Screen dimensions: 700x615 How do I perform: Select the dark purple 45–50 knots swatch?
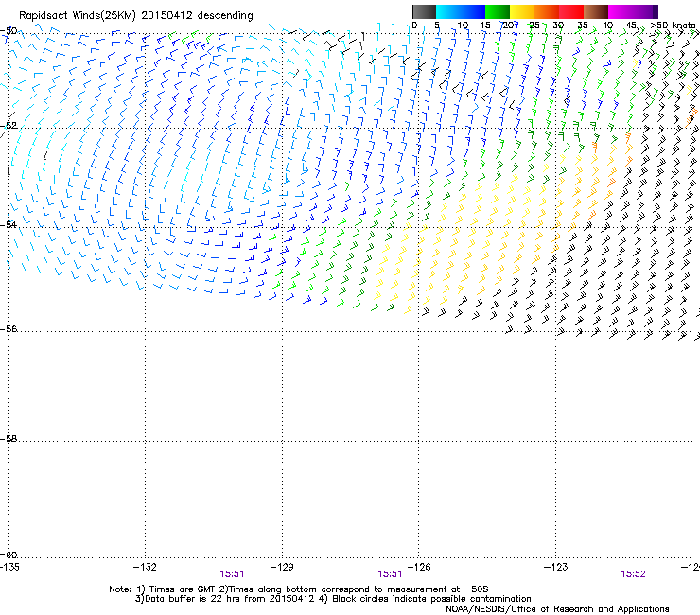pyautogui.click(x=645, y=11)
